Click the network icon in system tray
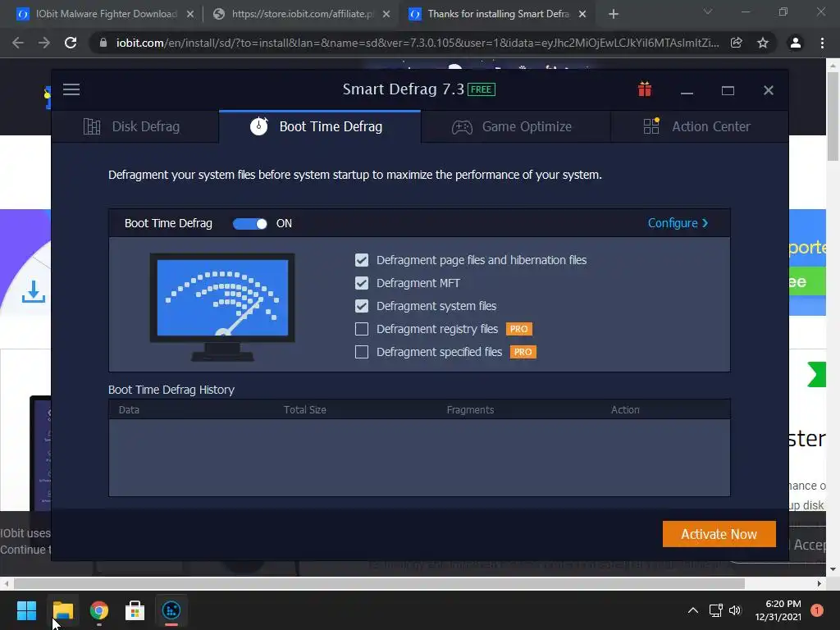 pyautogui.click(x=715, y=610)
